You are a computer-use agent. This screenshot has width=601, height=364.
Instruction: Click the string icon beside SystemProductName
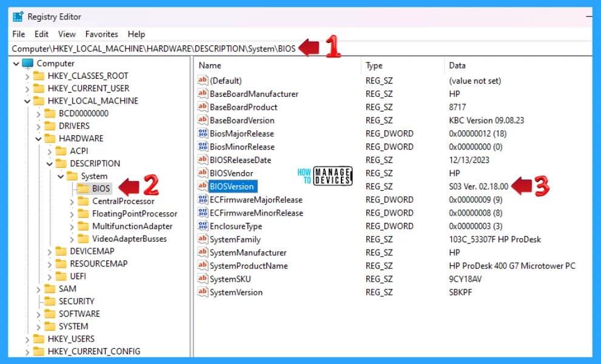point(203,265)
